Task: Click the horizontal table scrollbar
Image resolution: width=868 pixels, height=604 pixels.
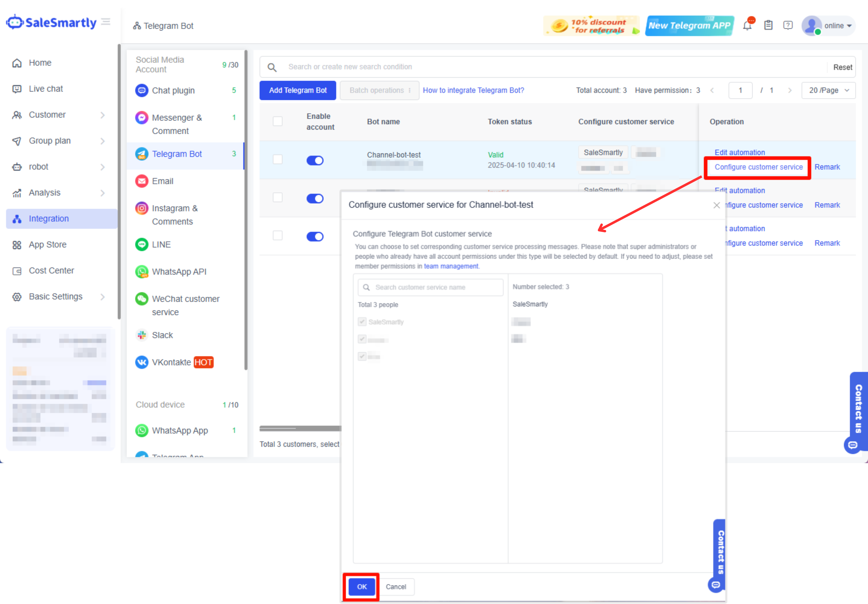Action: pos(300,428)
